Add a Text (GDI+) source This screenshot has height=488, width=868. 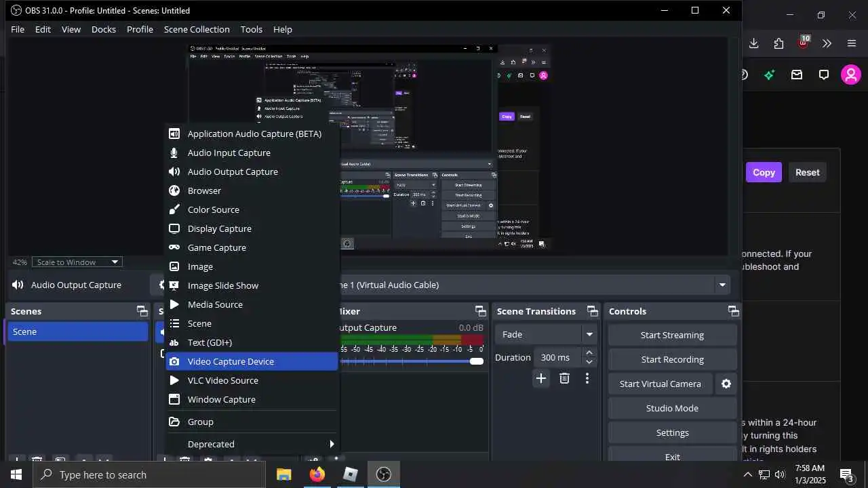coord(252,342)
